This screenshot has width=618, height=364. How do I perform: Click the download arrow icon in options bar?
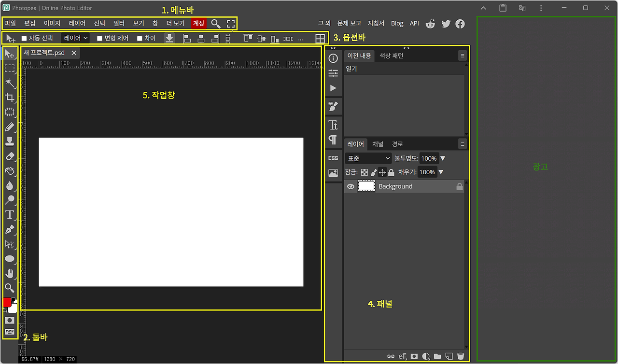point(169,38)
